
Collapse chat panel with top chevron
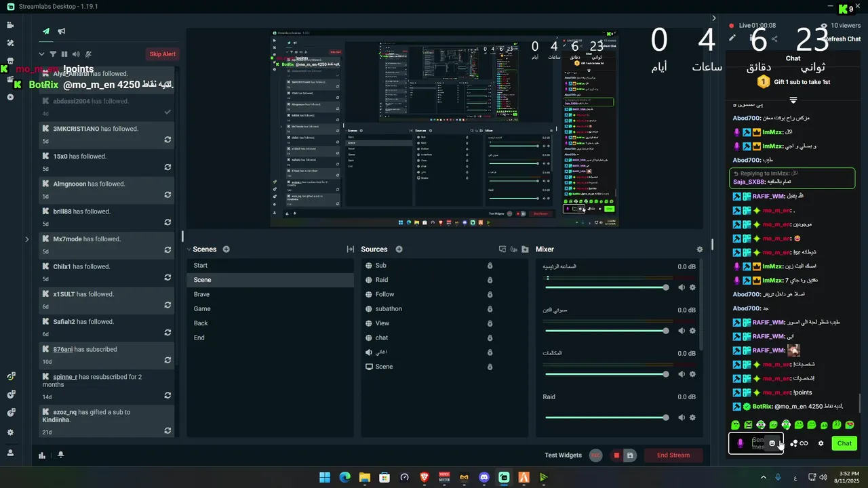[714, 18]
